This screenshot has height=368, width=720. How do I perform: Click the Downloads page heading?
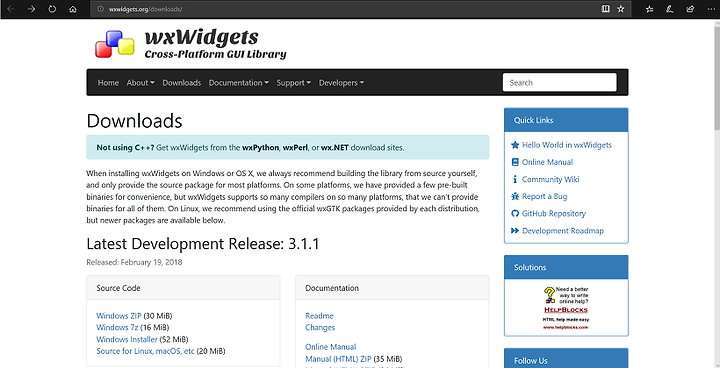(x=134, y=121)
